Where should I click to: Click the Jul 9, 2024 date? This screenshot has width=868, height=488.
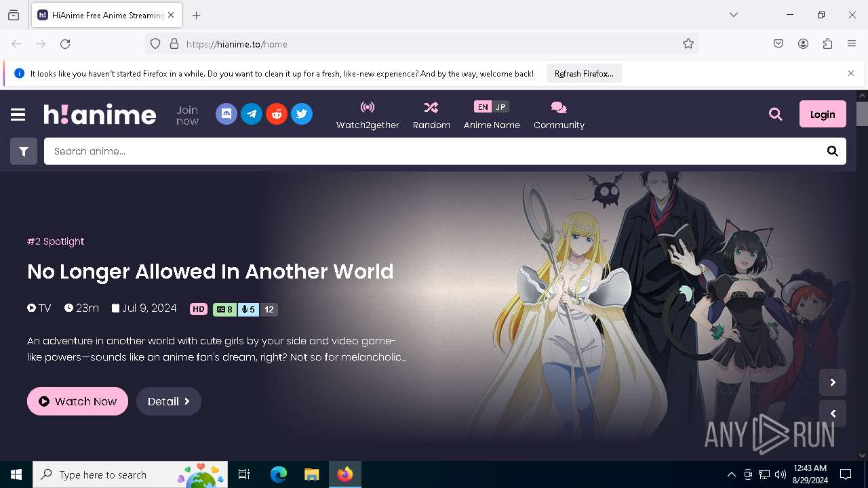coord(144,308)
